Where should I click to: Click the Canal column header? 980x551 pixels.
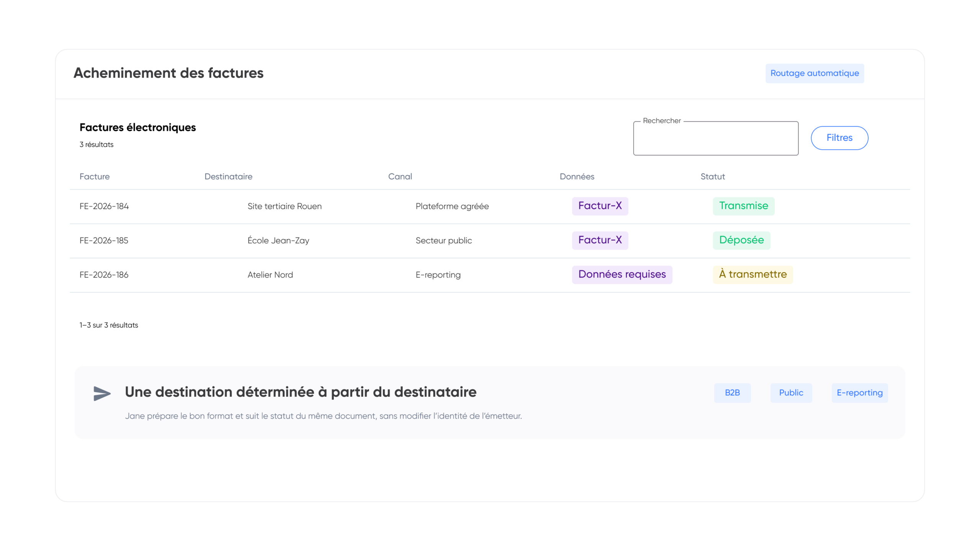(400, 176)
